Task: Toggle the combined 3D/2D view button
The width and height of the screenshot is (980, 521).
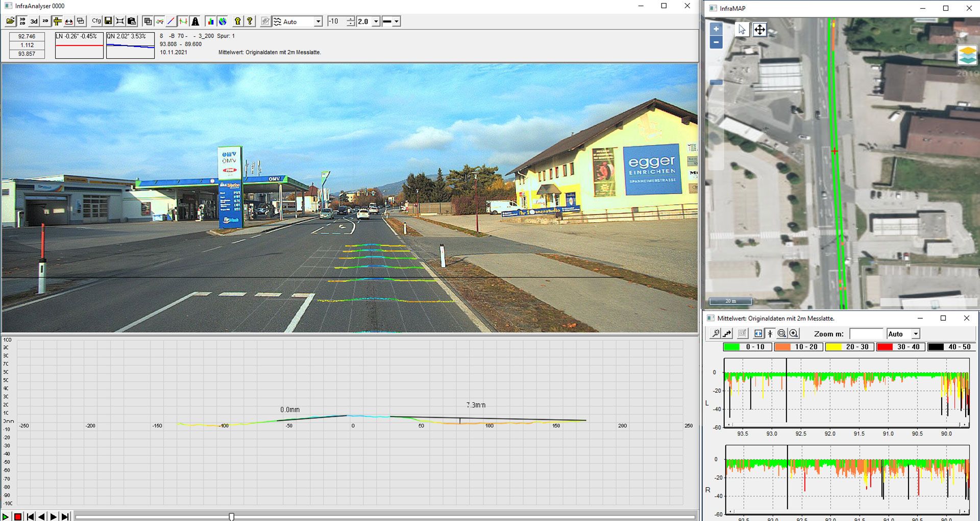Action: coord(22,21)
